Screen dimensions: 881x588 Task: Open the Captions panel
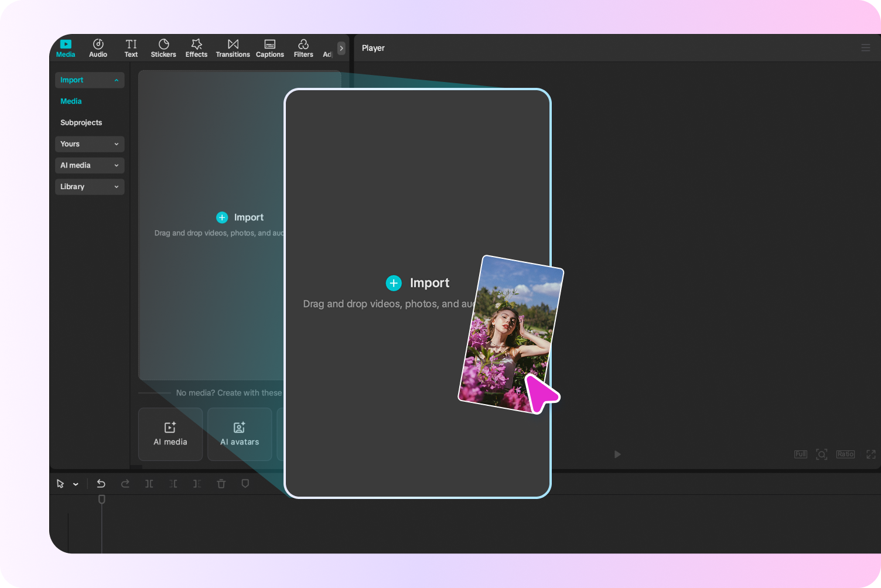(x=269, y=47)
